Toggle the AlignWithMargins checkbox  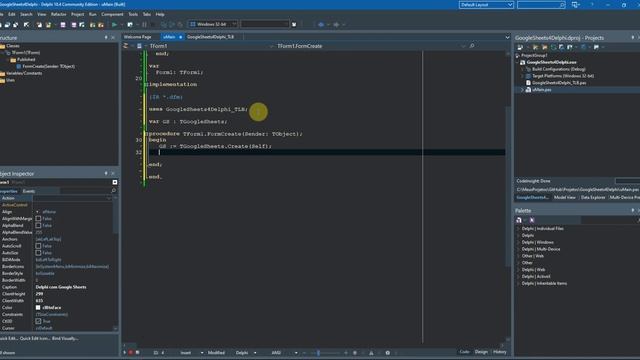(38, 219)
